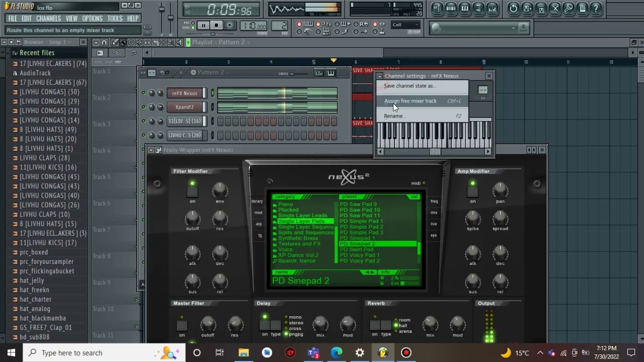This screenshot has width=644, height=362.
Task: Open the CHANNELS menu
Action: (x=48, y=19)
